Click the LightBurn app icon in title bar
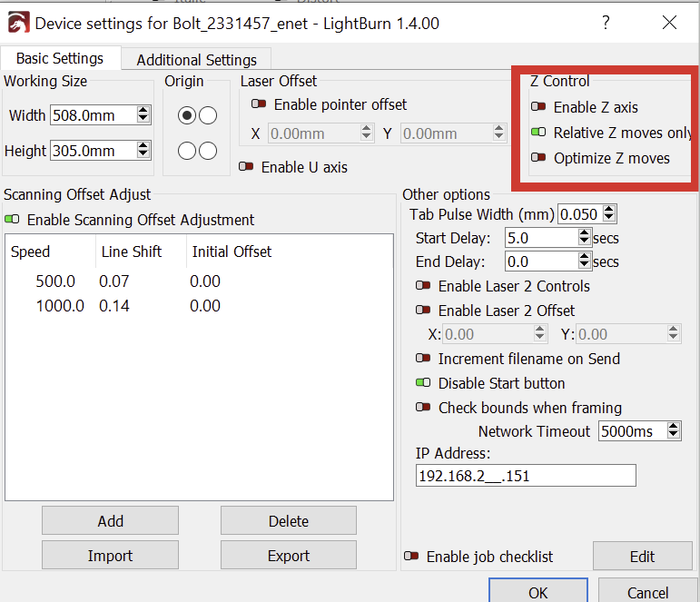This screenshot has width=700, height=602. click(18, 23)
